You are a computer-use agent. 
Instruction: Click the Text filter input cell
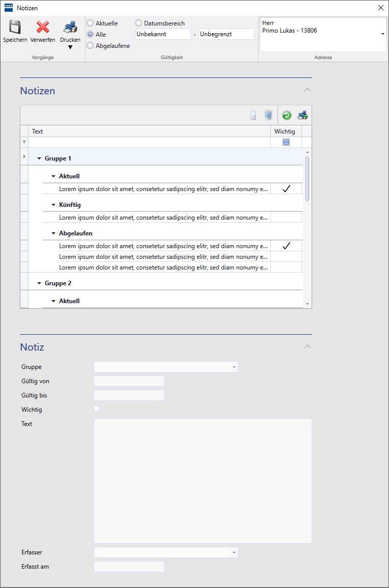(x=150, y=143)
